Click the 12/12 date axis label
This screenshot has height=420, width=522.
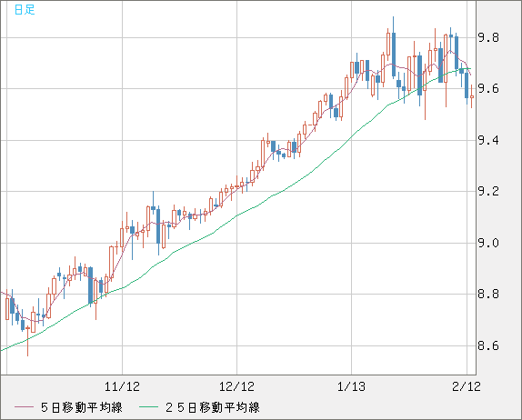[236, 386]
